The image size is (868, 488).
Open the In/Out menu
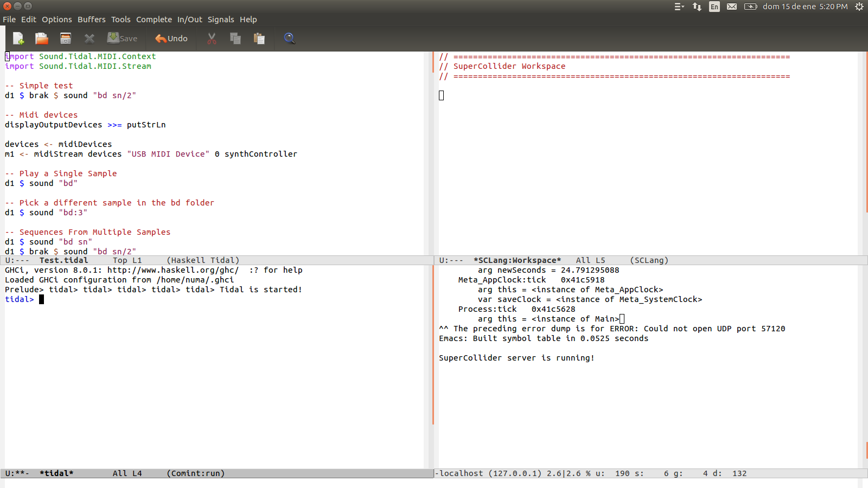pyautogui.click(x=190, y=20)
